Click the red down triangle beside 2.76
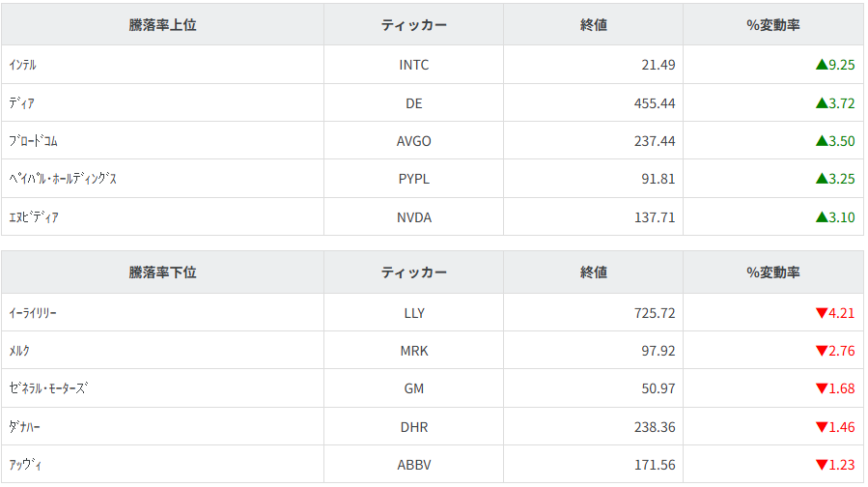The width and height of the screenshot is (868, 487). (x=821, y=351)
